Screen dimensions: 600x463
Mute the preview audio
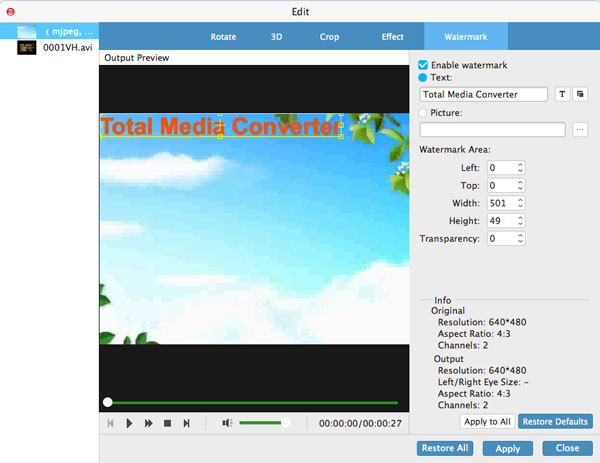(x=227, y=423)
